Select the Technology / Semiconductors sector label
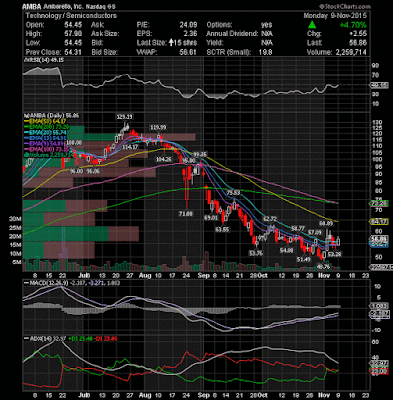This screenshot has width=393, height=400. pos(71,16)
